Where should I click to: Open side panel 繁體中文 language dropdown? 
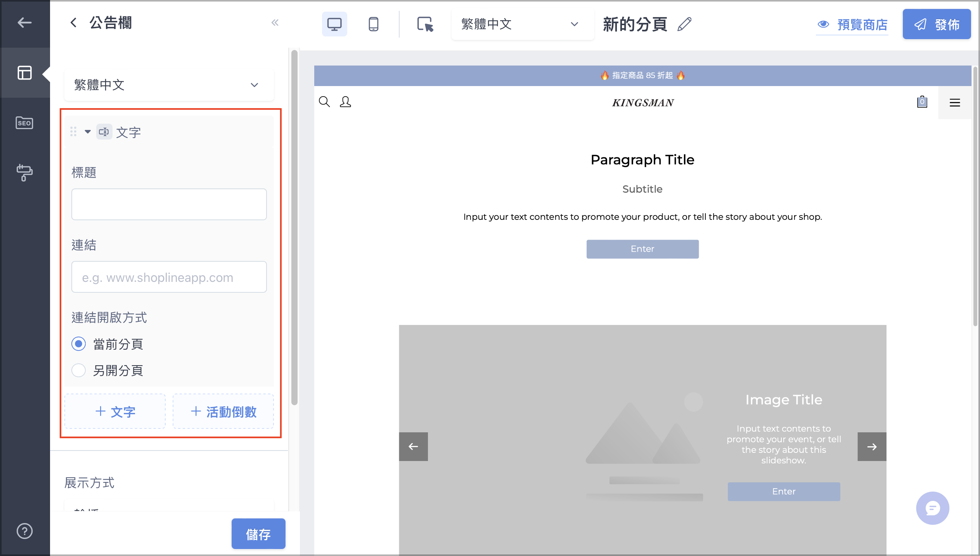pos(169,85)
